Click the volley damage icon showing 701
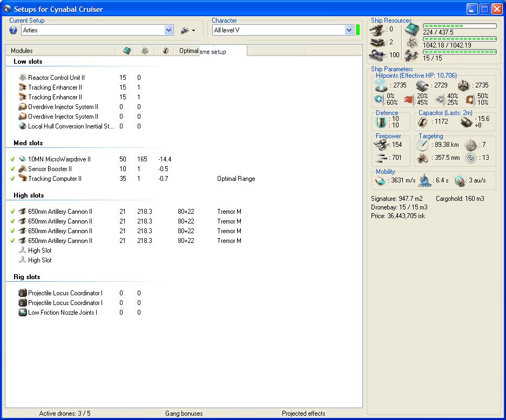Screen dimensions: 506x420 pos(381,158)
